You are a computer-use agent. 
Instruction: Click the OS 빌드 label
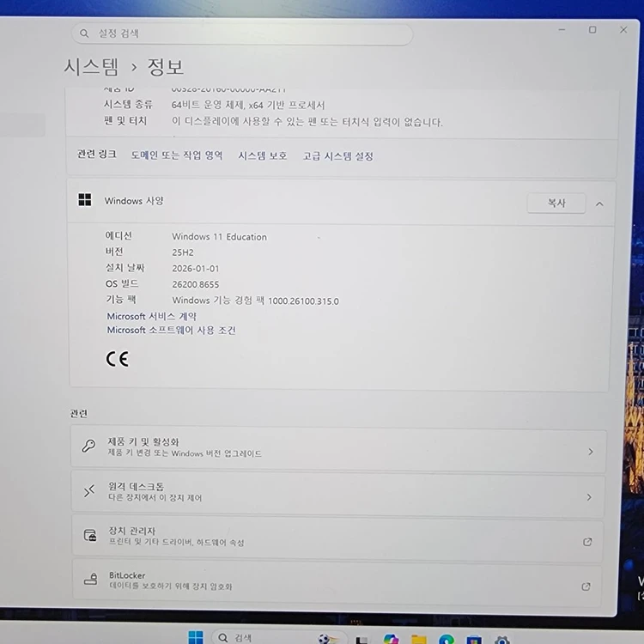click(x=122, y=283)
